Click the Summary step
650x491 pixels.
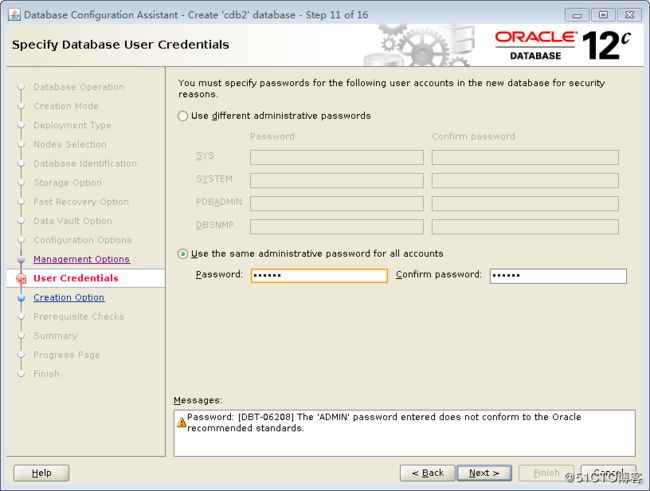pos(55,335)
